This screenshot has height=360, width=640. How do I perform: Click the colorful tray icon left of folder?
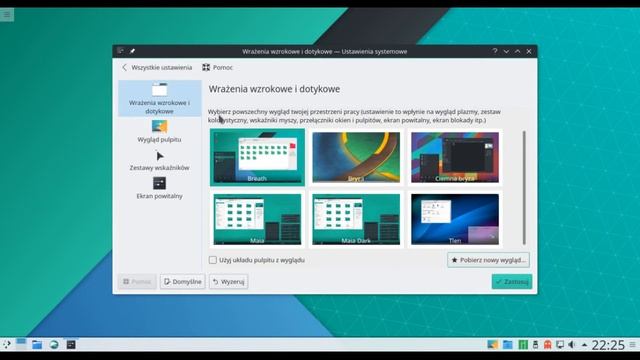(x=493, y=345)
